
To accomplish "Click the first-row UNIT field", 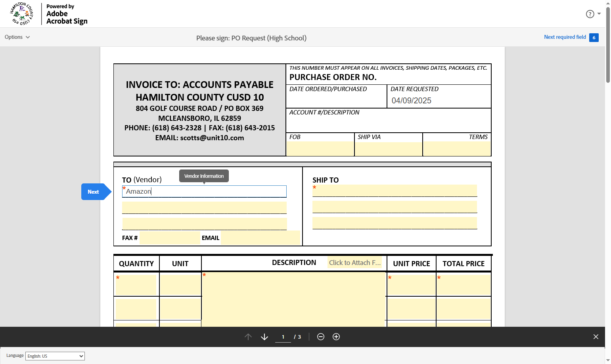I will [x=180, y=285].
